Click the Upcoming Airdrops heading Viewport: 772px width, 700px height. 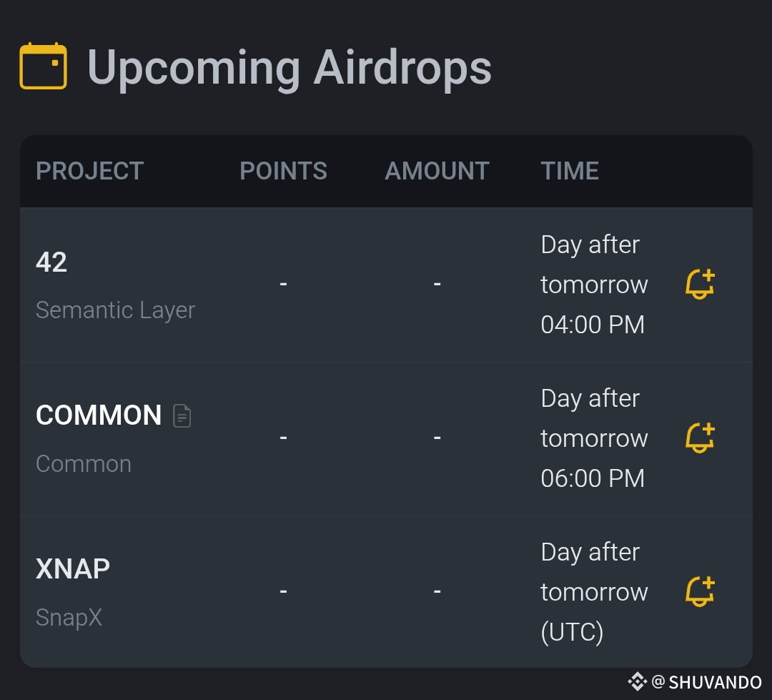click(289, 68)
